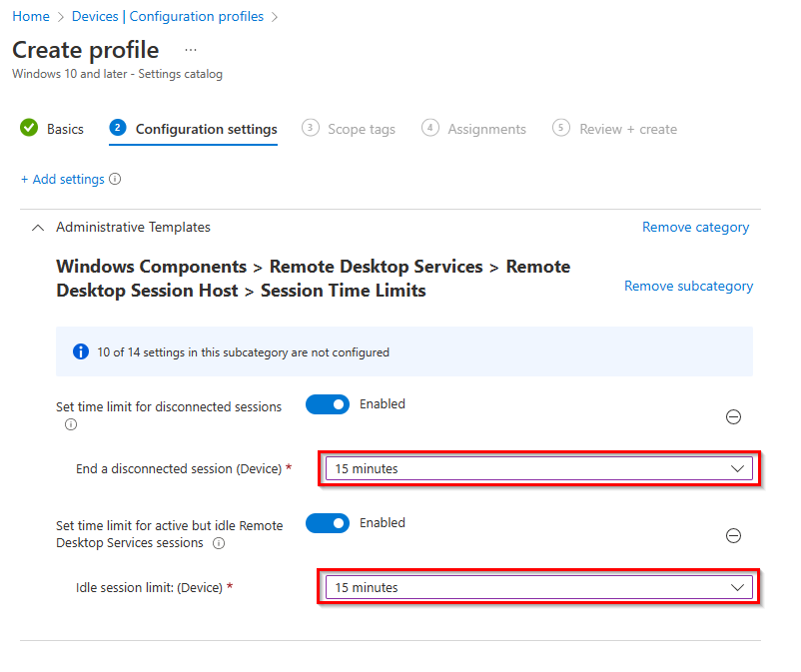Image resolution: width=801 pixels, height=672 pixels.
Task: Toggle off idle Remote Desktop sessions limit
Action: pyautogui.click(x=328, y=523)
